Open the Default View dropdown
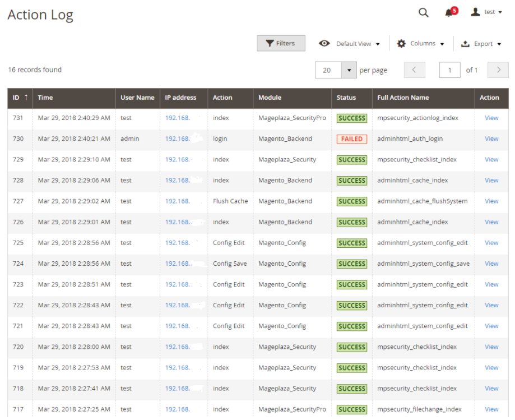The height and width of the screenshot is (420, 515). point(358,44)
